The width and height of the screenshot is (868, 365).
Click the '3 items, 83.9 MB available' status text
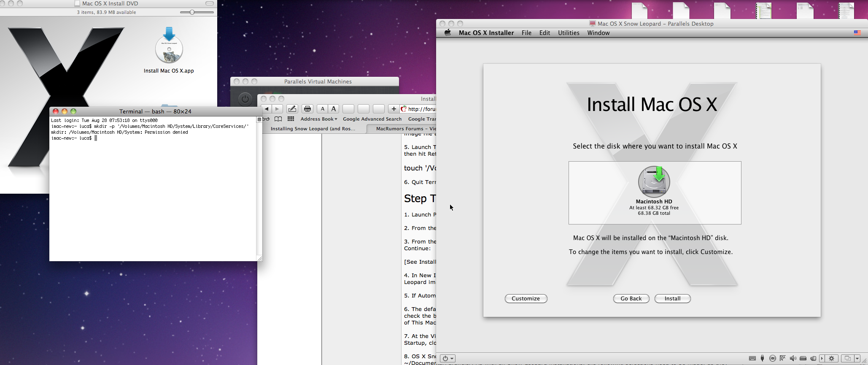coord(106,12)
